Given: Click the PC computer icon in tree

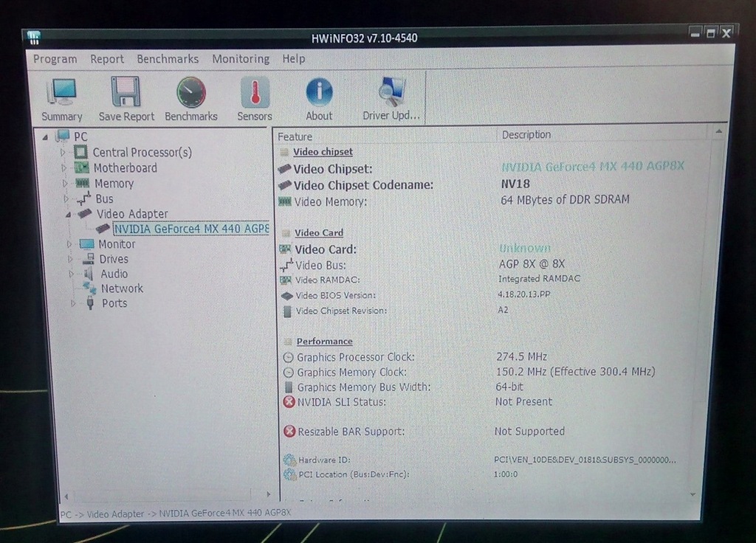Looking at the screenshot, I should pyautogui.click(x=62, y=136).
